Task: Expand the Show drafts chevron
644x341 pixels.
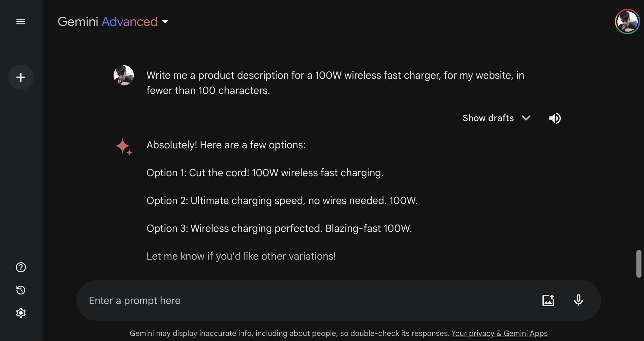Action: (x=526, y=118)
